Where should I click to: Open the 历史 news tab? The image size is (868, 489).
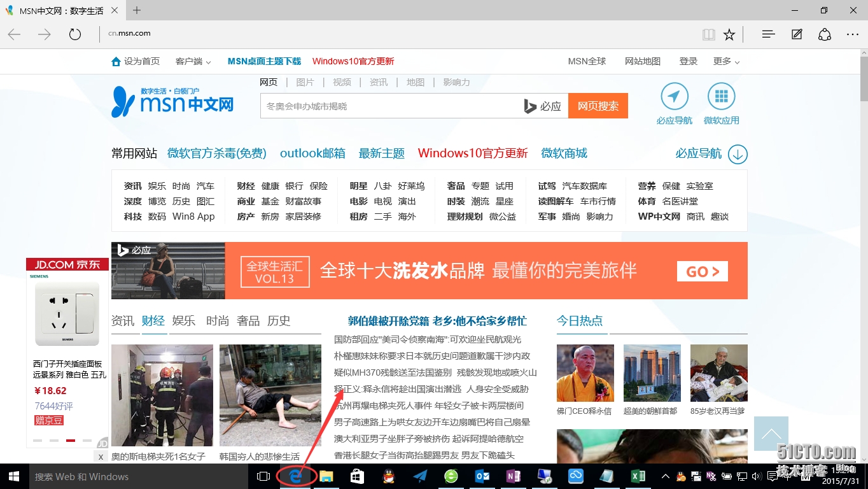click(x=279, y=321)
